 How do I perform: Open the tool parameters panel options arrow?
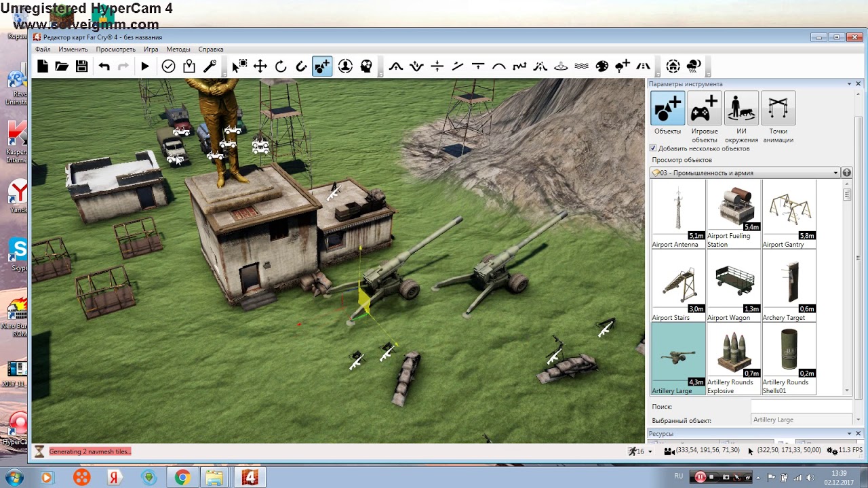click(x=849, y=84)
